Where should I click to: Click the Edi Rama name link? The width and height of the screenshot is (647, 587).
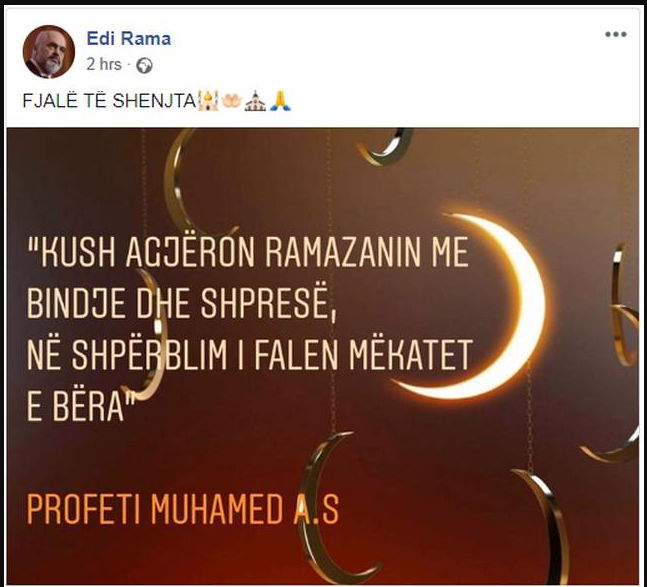click(129, 39)
